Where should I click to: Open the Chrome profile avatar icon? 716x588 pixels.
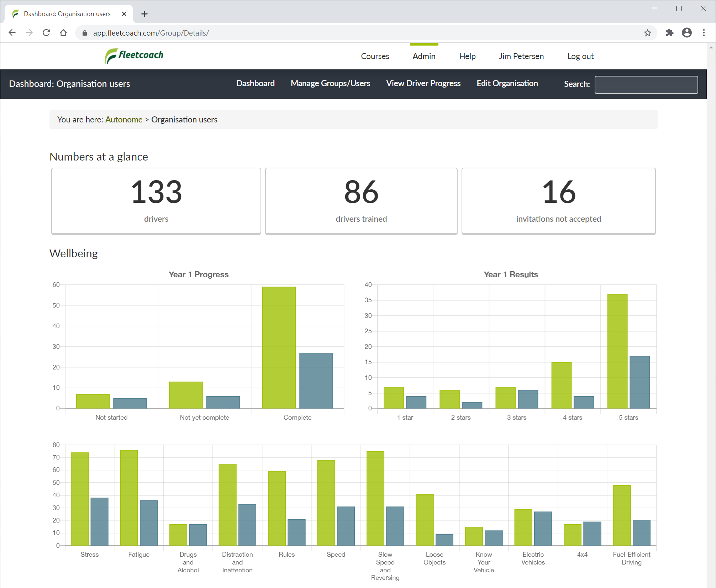[x=686, y=33]
